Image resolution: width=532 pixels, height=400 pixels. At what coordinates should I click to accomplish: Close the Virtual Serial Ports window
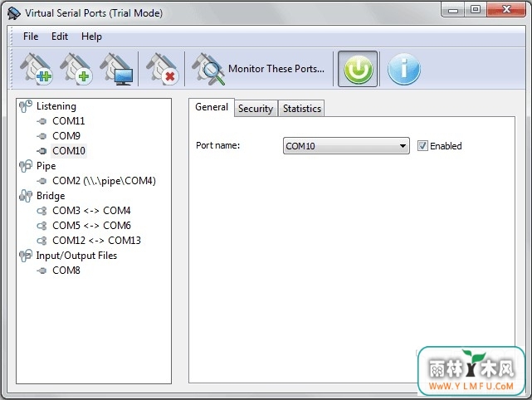[x=506, y=9]
